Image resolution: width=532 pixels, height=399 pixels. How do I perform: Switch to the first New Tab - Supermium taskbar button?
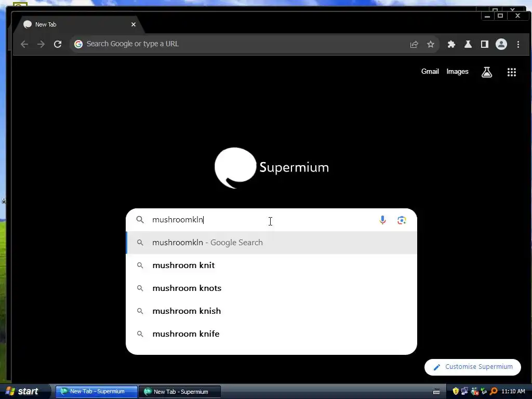point(96,392)
